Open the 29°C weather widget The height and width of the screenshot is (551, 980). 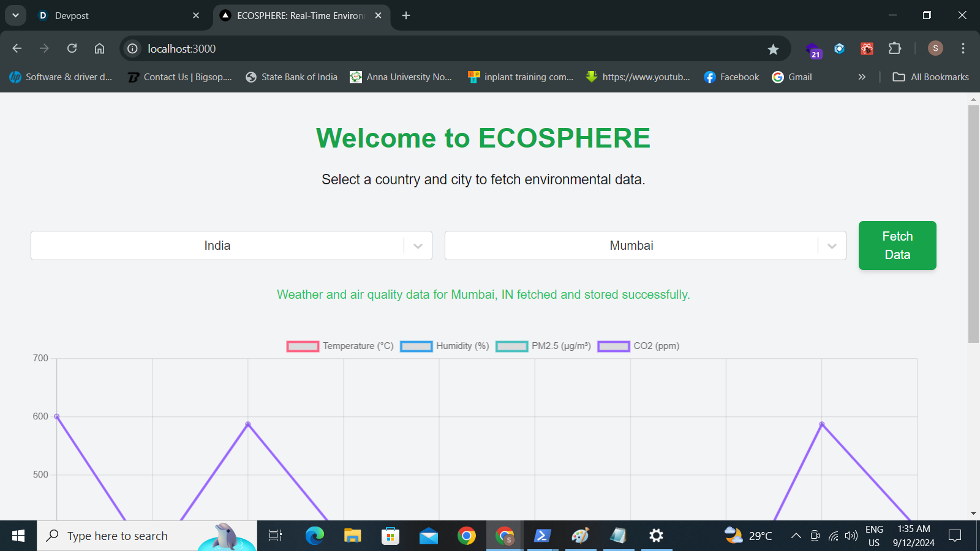[748, 536]
